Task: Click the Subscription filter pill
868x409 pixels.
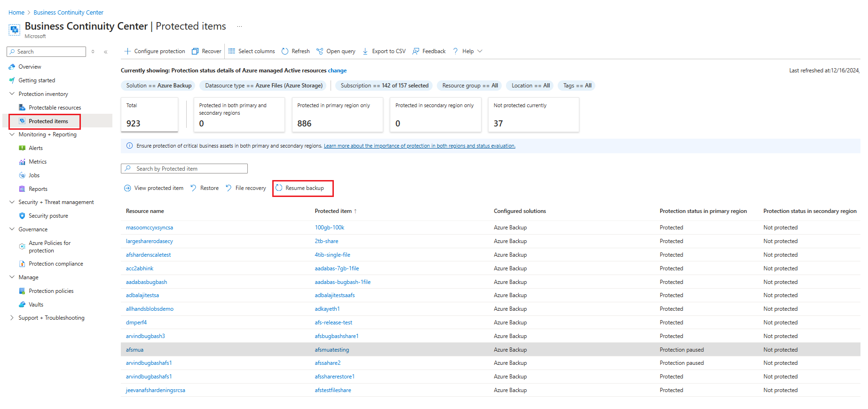Action: point(385,86)
